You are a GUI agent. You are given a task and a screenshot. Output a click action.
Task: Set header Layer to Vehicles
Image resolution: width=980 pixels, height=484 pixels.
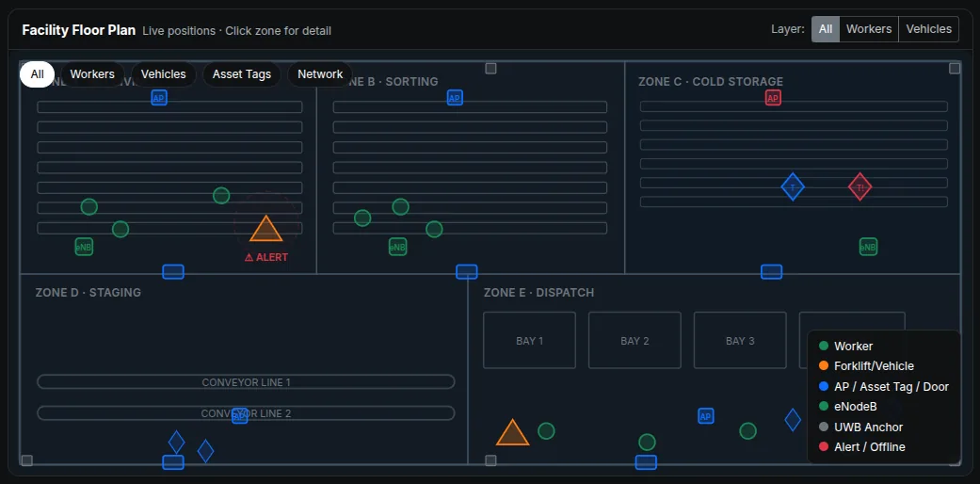point(929,29)
